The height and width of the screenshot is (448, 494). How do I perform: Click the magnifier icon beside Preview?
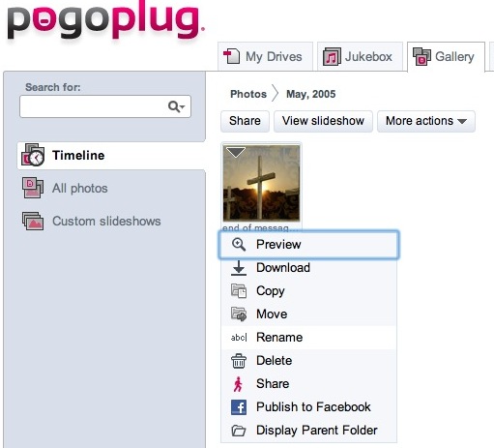239,245
